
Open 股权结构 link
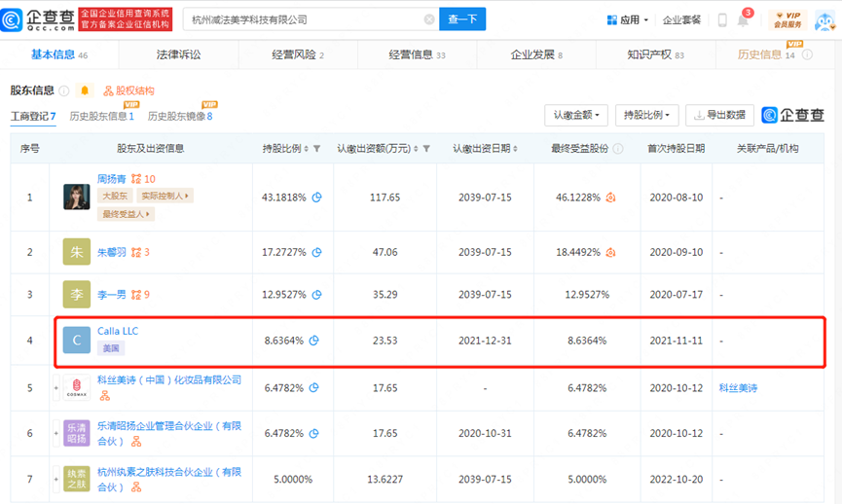[x=128, y=90]
